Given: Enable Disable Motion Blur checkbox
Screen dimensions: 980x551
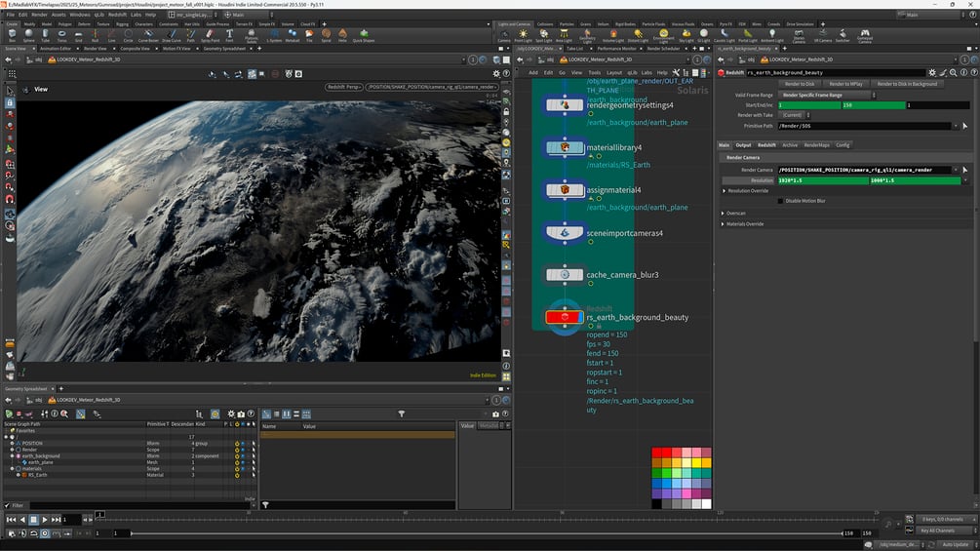Looking at the screenshot, I should [x=781, y=201].
